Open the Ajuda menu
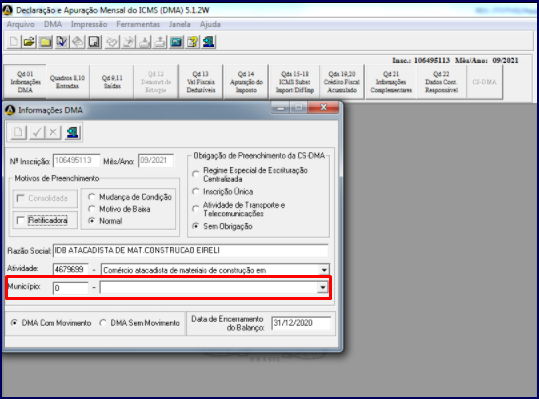 click(x=210, y=24)
